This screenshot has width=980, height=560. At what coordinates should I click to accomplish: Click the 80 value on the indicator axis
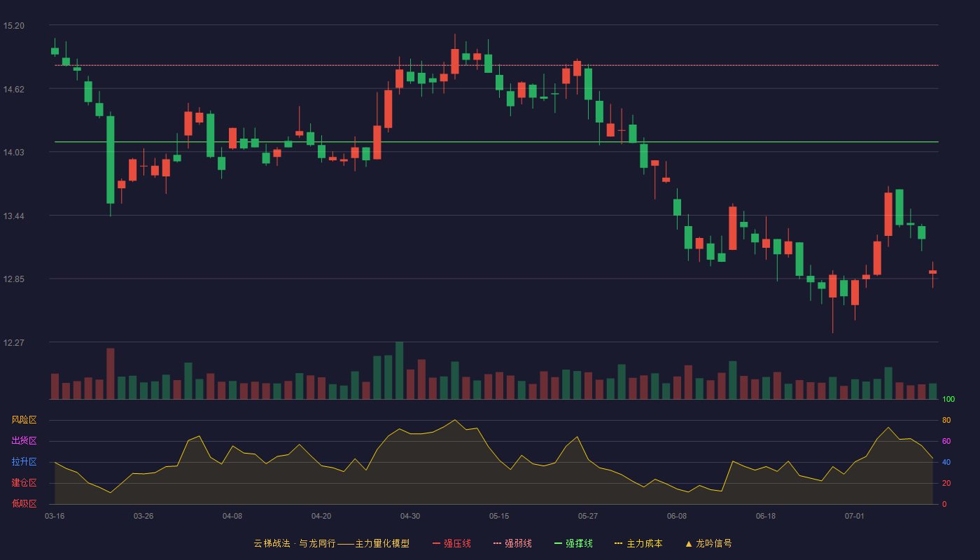[946, 420]
